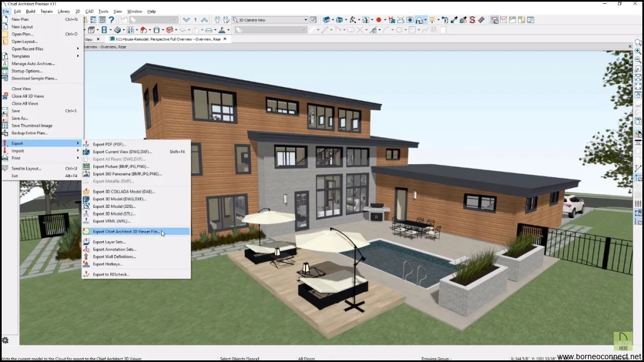This screenshot has width=644, height=362.
Task: Select the Fill Window tool icon
Action: (x=638, y=77)
